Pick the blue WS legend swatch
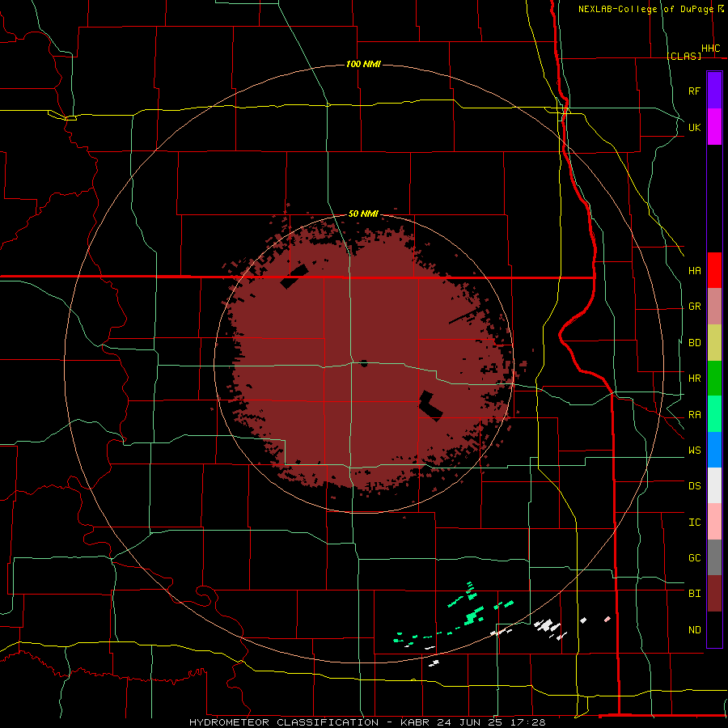Screen dimensions: 728x728 [x=714, y=450]
